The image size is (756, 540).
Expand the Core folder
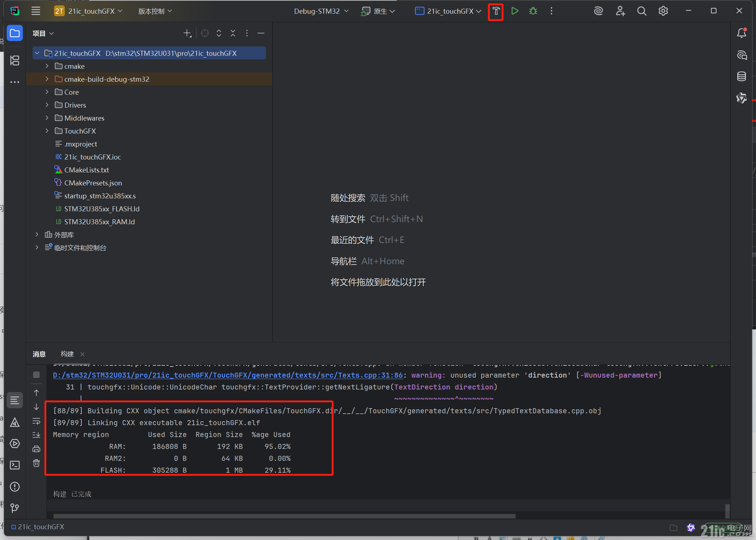click(47, 92)
